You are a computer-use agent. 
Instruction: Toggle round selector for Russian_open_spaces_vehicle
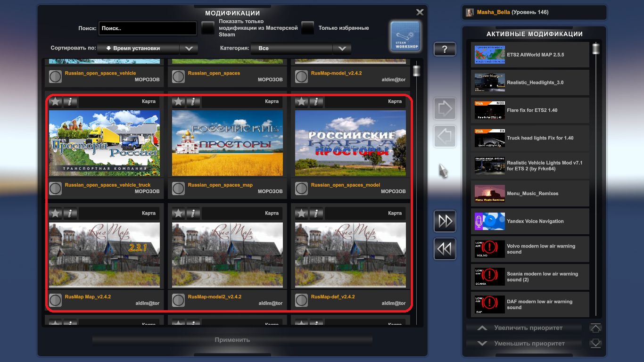56,76
